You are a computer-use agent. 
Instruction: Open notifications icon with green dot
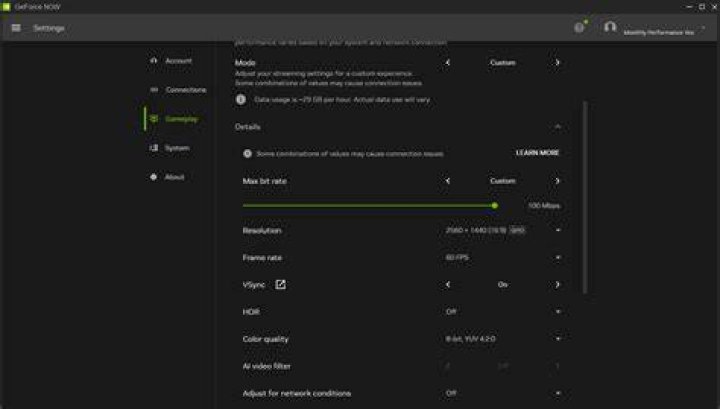pyautogui.click(x=579, y=28)
